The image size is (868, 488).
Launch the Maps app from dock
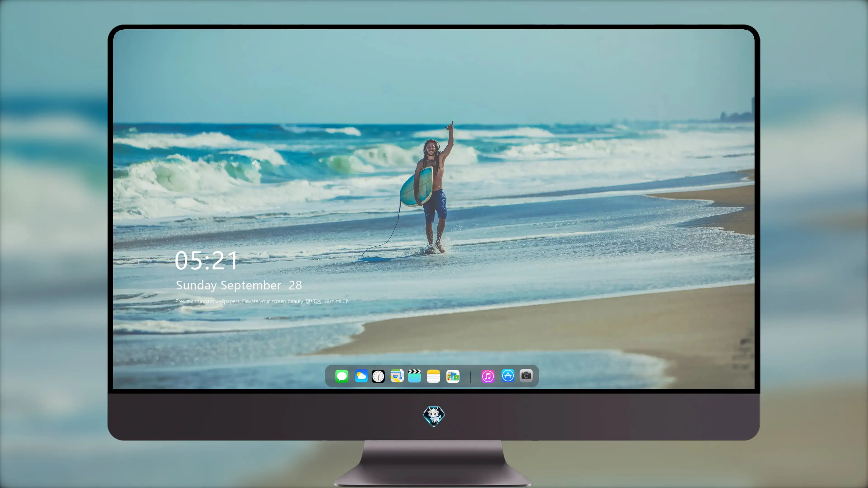[x=397, y=376]
